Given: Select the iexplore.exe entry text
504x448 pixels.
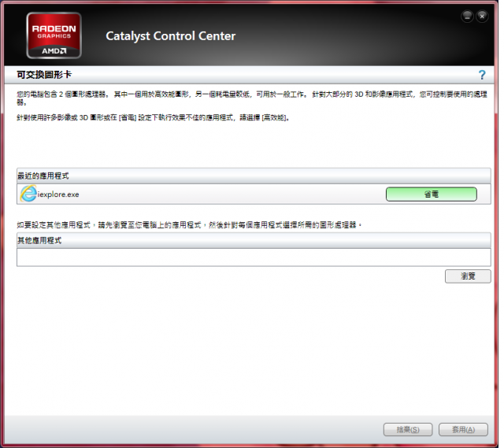Looking at the screenshot, I should click(x=58, y=194).
